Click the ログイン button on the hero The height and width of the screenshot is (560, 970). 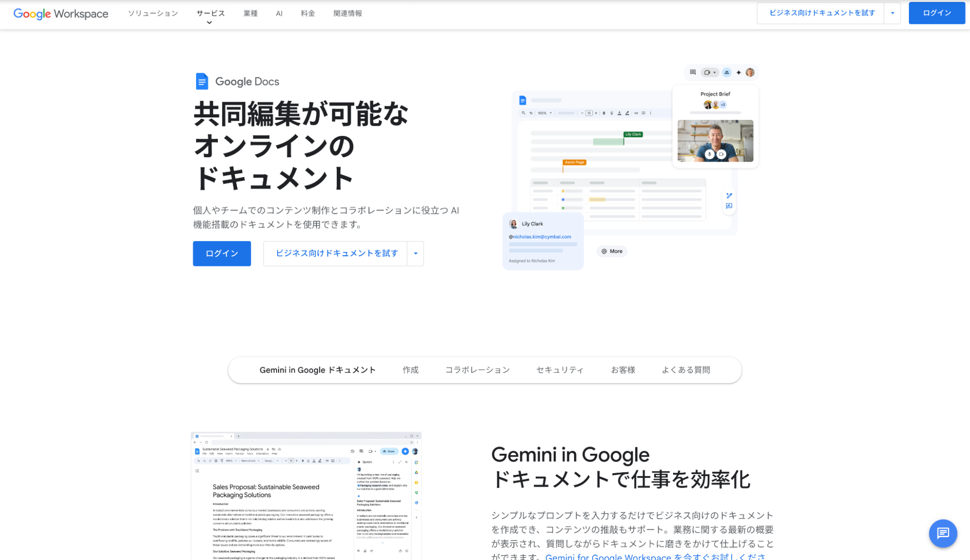click(x=222, y=253)
